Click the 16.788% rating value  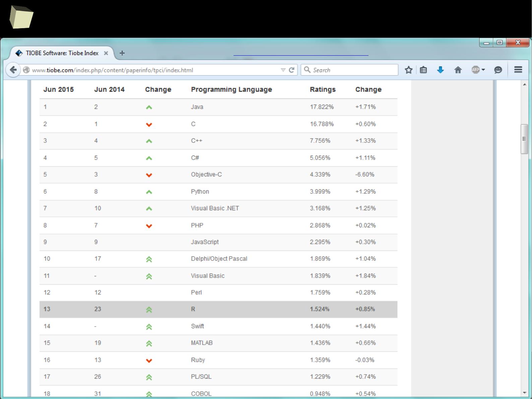point(322,124)
